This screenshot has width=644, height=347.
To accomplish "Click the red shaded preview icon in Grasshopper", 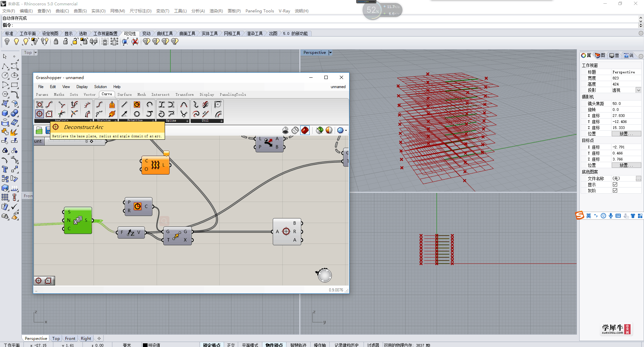I will 305,130.
